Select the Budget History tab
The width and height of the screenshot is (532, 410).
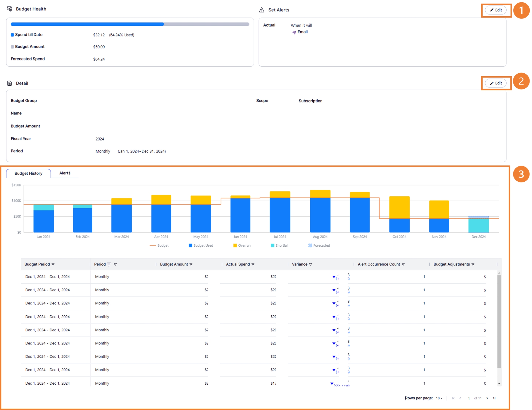pos(28,173)
